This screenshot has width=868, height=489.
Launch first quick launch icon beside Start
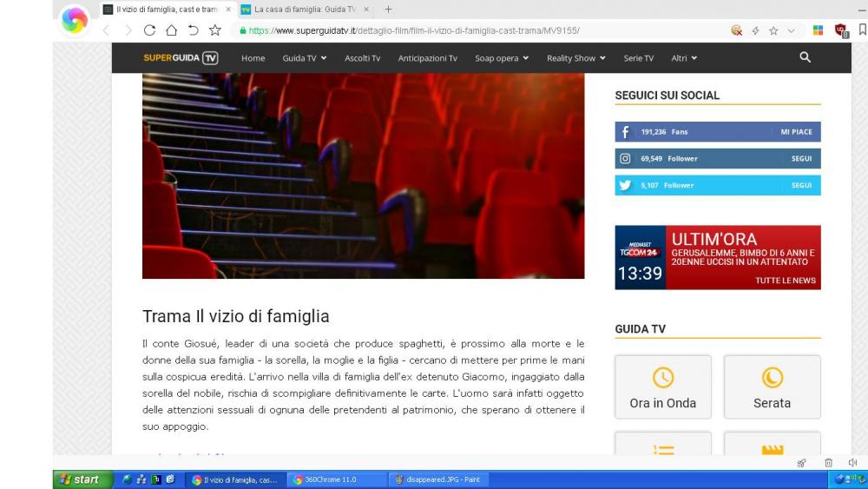(x=128, y=479)
